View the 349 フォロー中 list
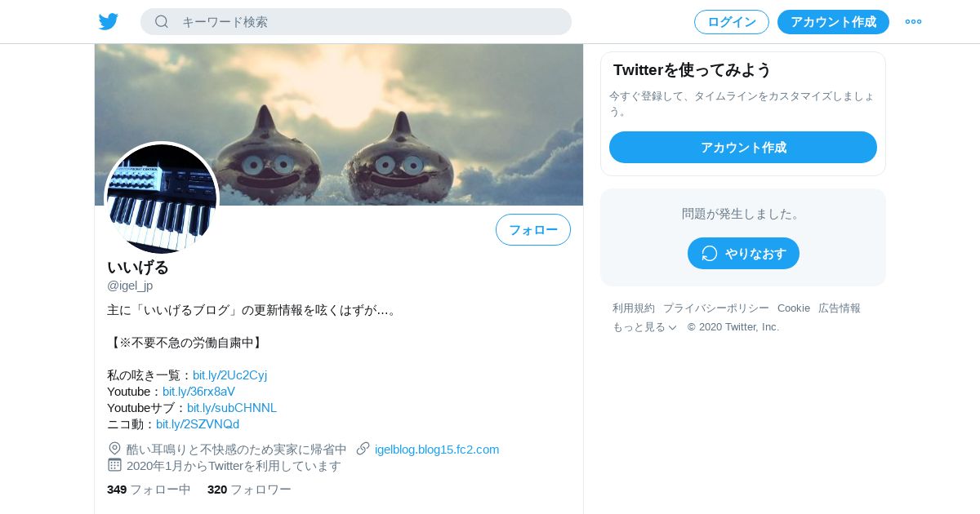 click(x=149, y=490)
